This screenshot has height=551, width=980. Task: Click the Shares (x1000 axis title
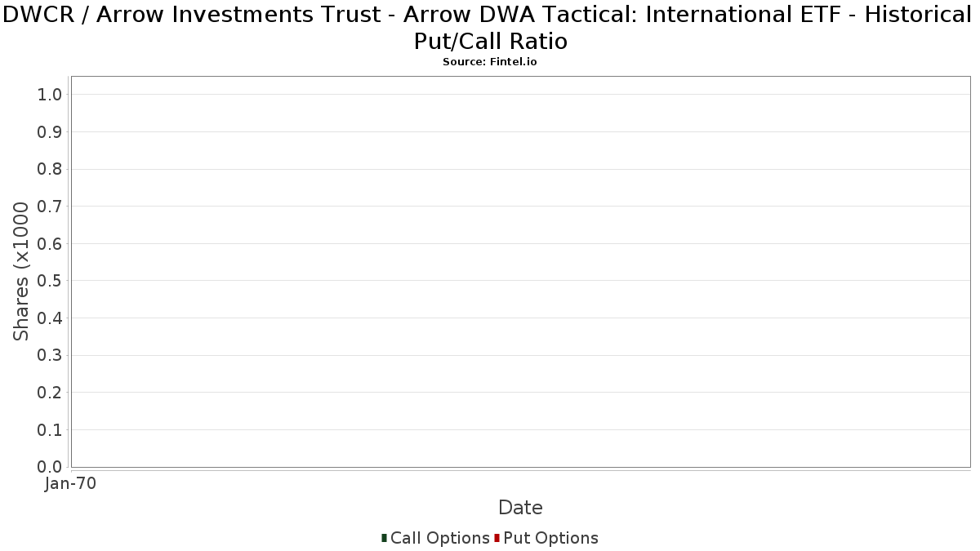[x=21, y=272]
